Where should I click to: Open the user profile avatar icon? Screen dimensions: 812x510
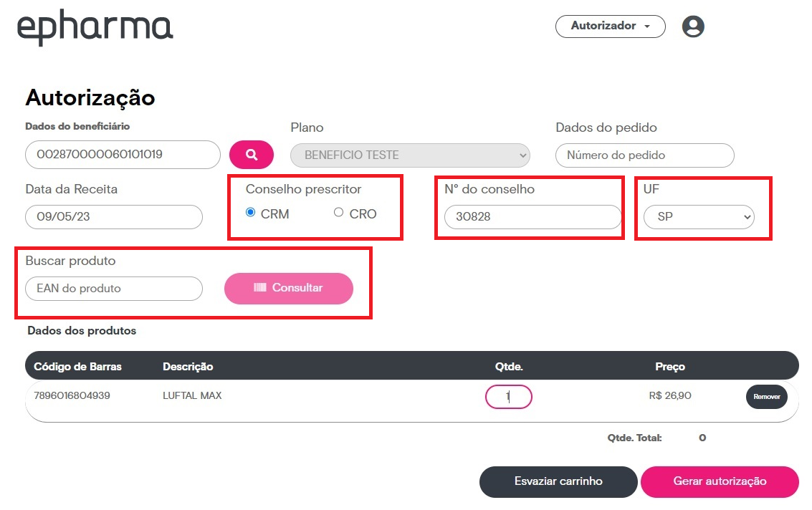pyautogui.click(x=693, y=27)
